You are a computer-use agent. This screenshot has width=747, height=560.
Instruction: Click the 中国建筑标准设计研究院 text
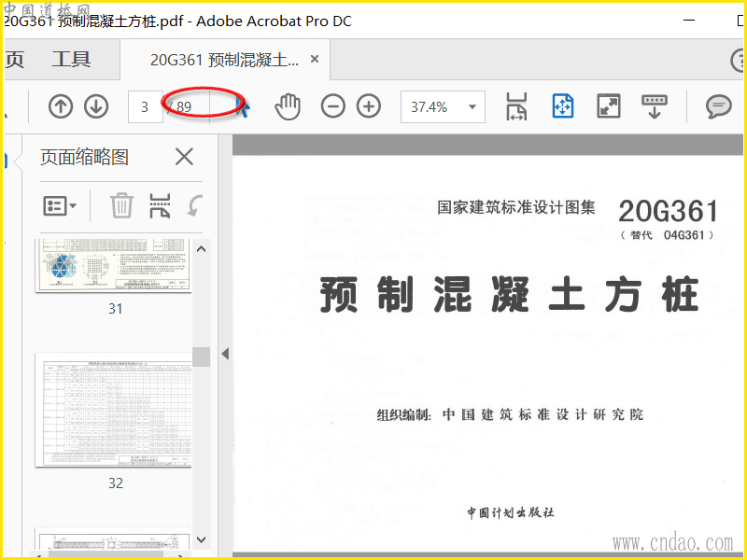click(x=543, y=414)
